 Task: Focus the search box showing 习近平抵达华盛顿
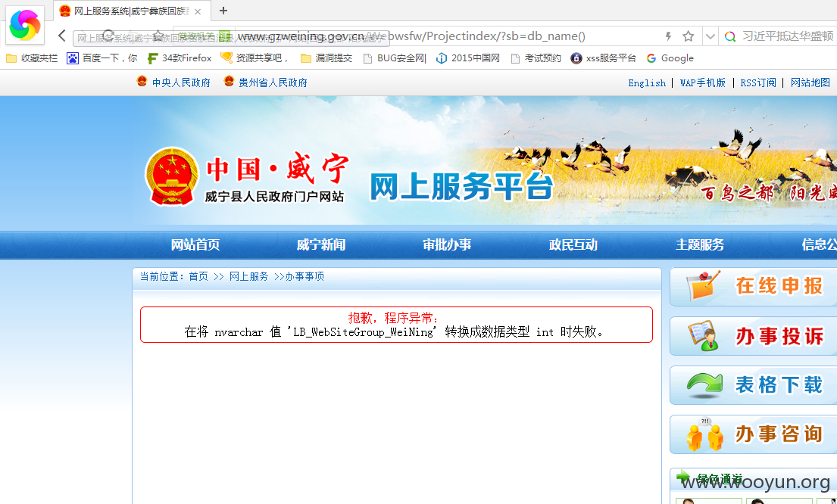coord(787,36)
